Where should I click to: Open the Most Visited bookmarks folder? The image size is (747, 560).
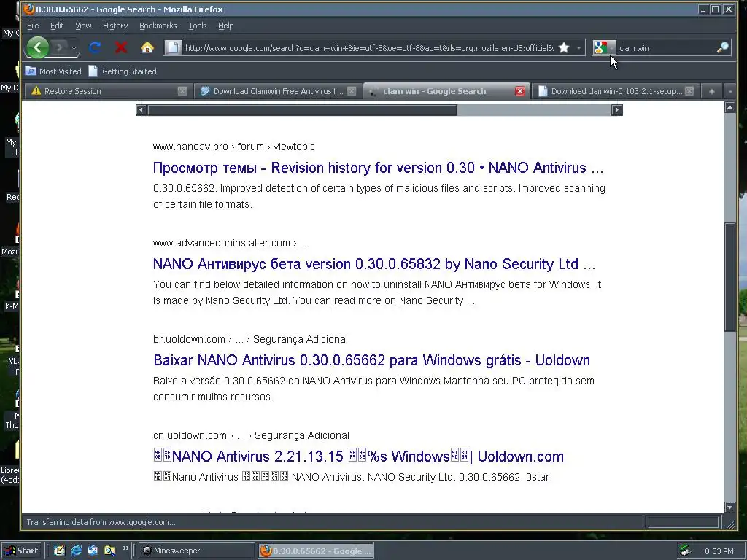pyautogui.click(x=53, y=71)
